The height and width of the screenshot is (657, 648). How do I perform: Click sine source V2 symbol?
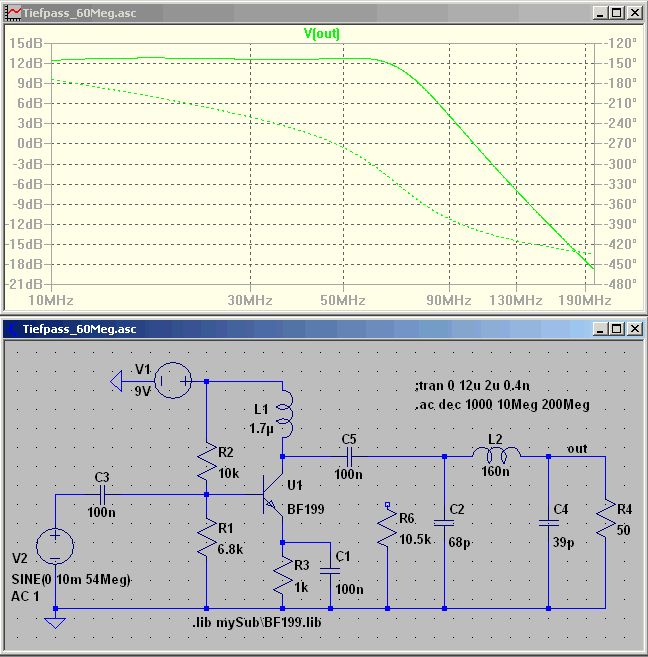pyautogui.click(x=55, y=546)
